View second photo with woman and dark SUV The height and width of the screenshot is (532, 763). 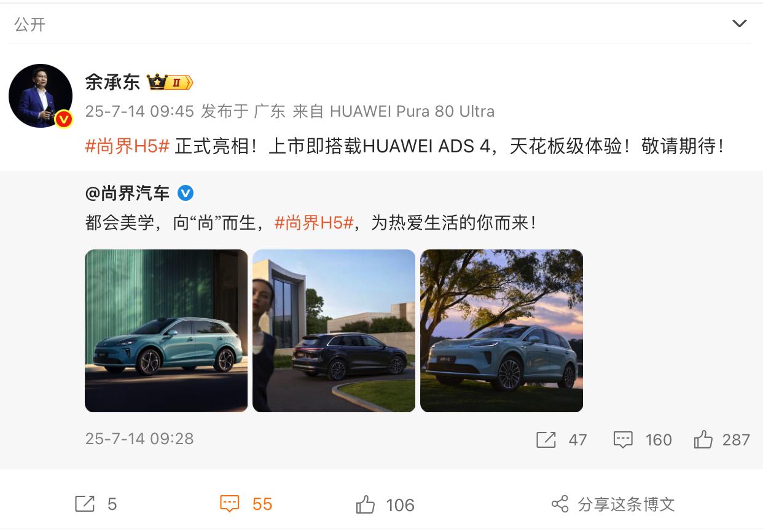pyautogui.click(x=334, y=331)
